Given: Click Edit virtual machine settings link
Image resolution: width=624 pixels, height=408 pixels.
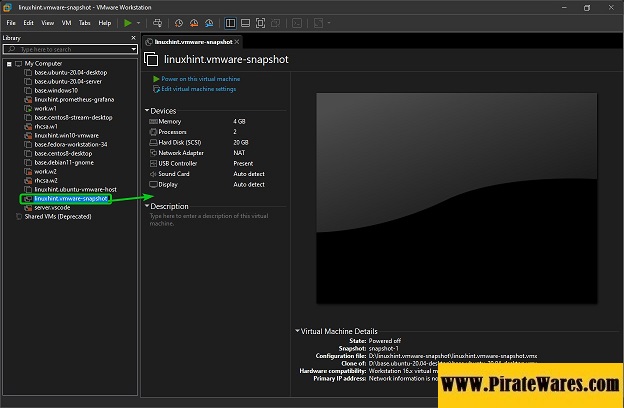Looking at the screenshot, I should 198,89.
